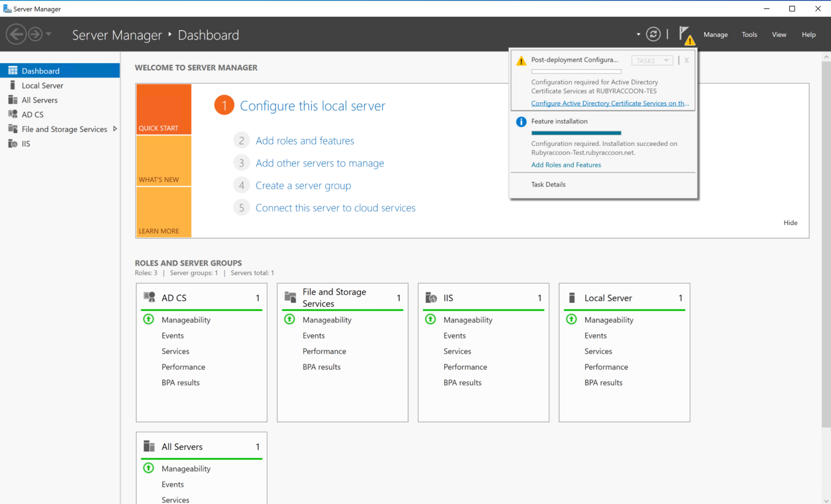Hide the welcome tile
The height and width of the screenshot is (504, 831).
point(790,223)
